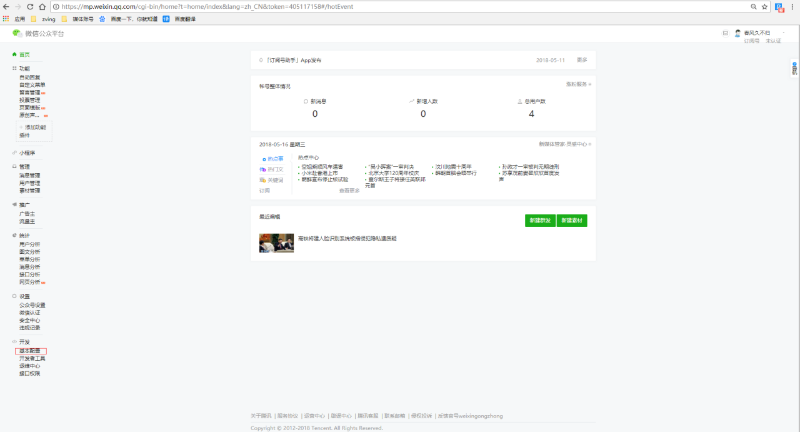Image resolution: width=800 pixels, height=432 pixels.
Task: Open the 指标服务 link in the account overview card
Action: (x=578, y=84)
